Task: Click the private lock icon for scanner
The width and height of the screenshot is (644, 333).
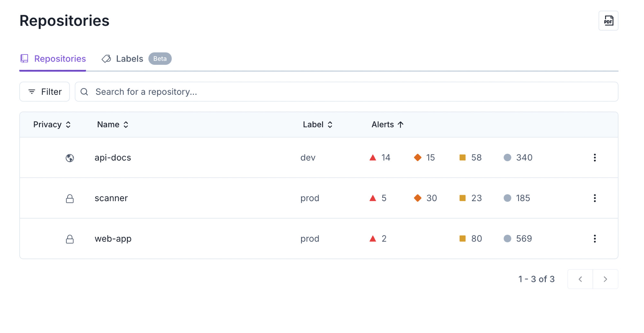Action: pos(70,199)
